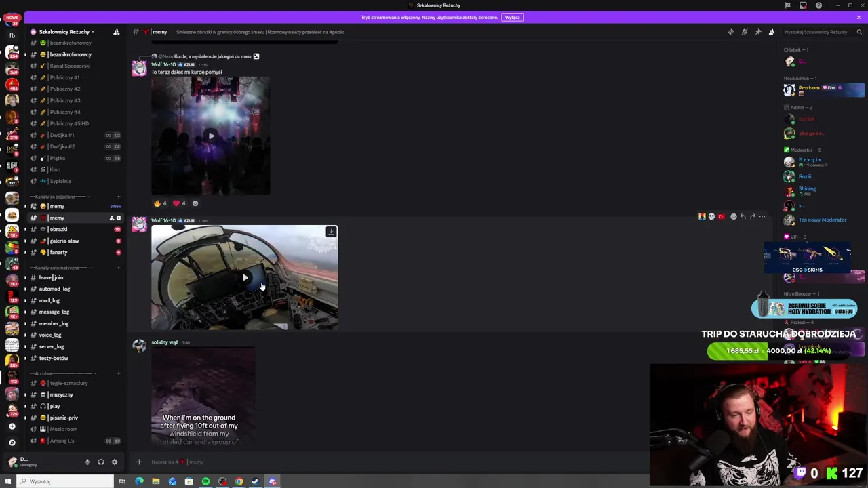Join the Publiczny #1 voice channel
Screen dimensions: 868x488
(x=76, y=77)
